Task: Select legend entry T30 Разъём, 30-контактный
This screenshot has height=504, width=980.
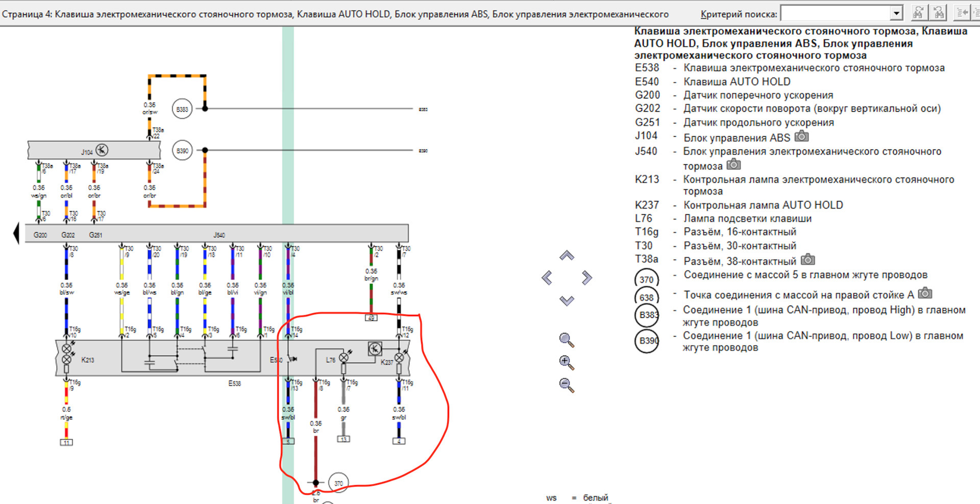Action: (x=716, y=246)
